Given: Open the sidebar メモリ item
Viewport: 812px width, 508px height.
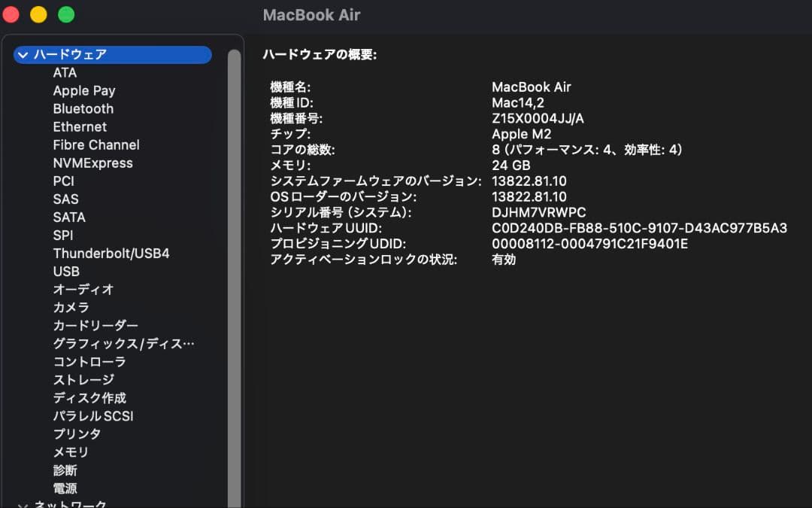Looking at the screenshot, I should click(x=71, y=452).
